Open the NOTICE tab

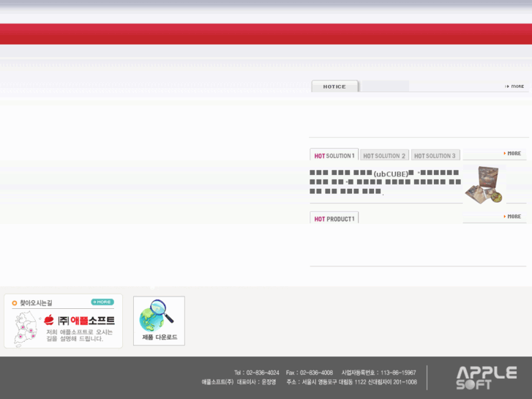334,86
